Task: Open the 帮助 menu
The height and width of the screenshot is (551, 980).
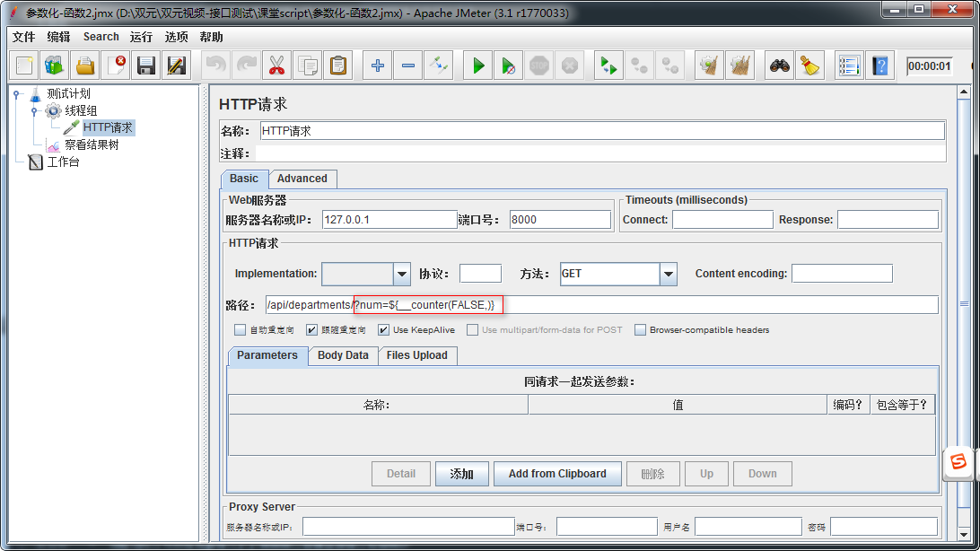Action: click(x=211, y=37)
